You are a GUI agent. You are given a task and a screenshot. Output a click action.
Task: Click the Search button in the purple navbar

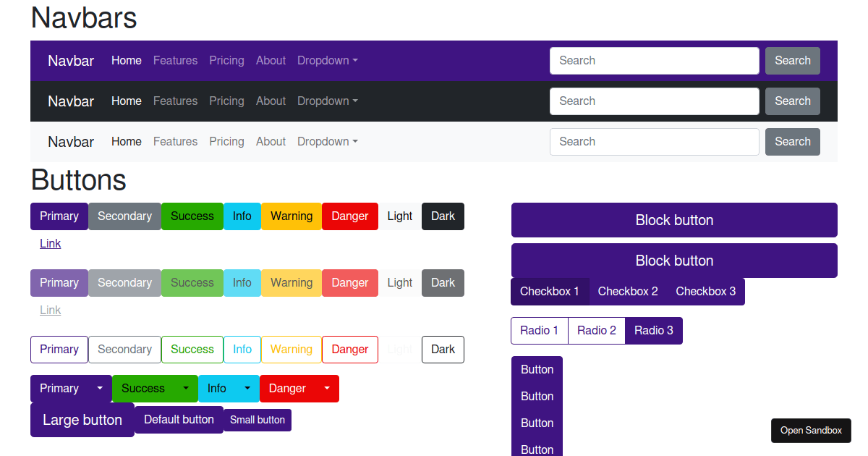point(792,60)
